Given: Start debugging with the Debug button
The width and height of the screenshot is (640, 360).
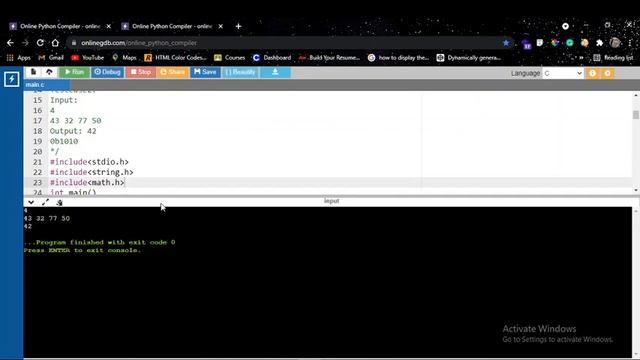Looking at the screenshot, I should (x=107, y=72).
